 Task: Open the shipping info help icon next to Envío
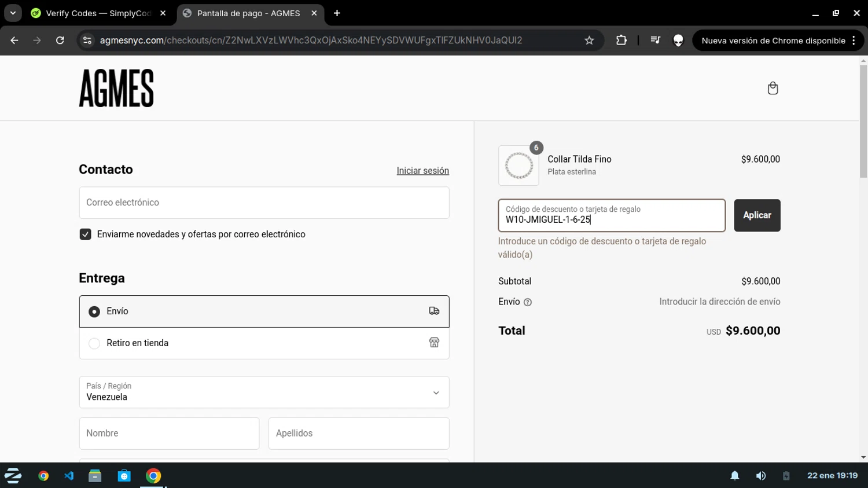point(528,302)
